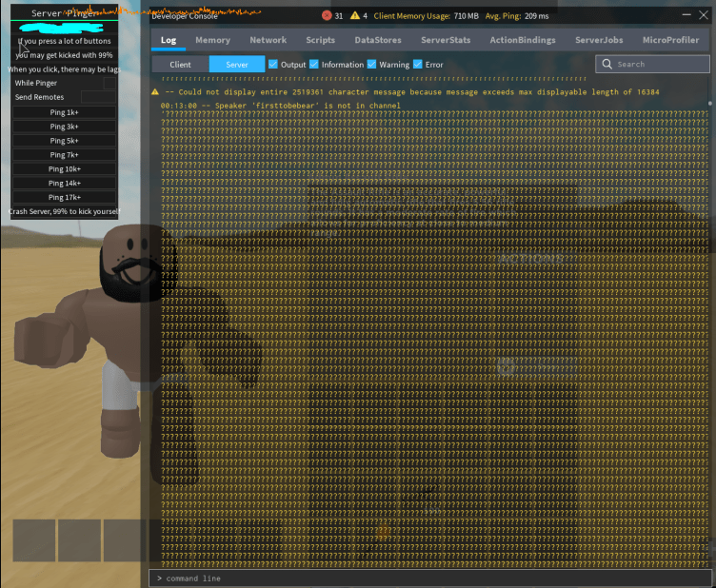716x588 pixels.
Task: Show Client log output
Action: [180, 65]
